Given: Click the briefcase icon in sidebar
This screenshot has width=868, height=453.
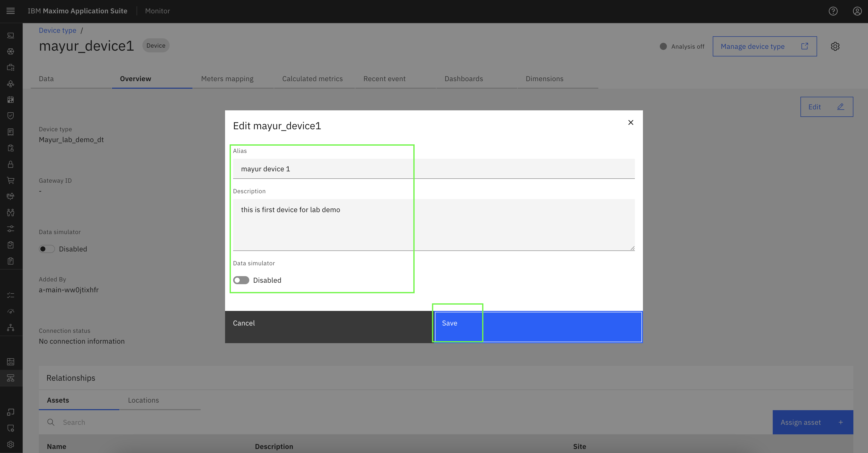Looking at the screenshot, I should [x=11, y=67].
